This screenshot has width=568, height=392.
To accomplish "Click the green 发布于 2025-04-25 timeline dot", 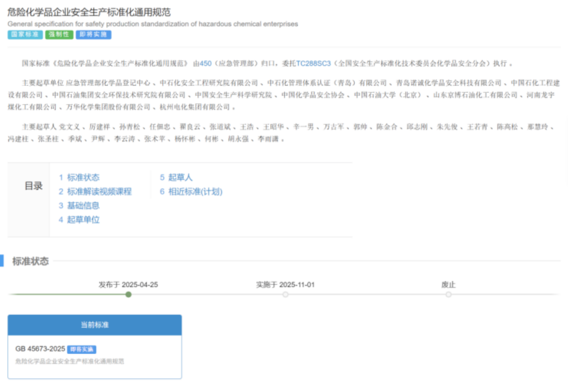I will click(x=128, y=294).
